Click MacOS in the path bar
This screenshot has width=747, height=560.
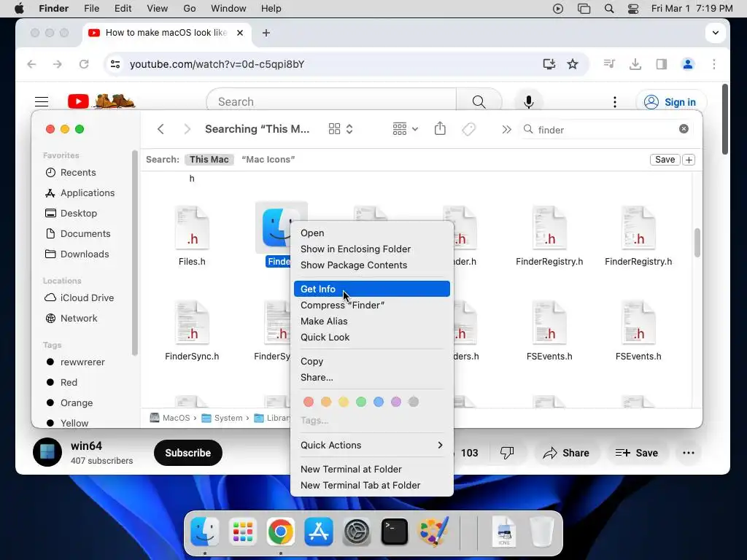170,418
